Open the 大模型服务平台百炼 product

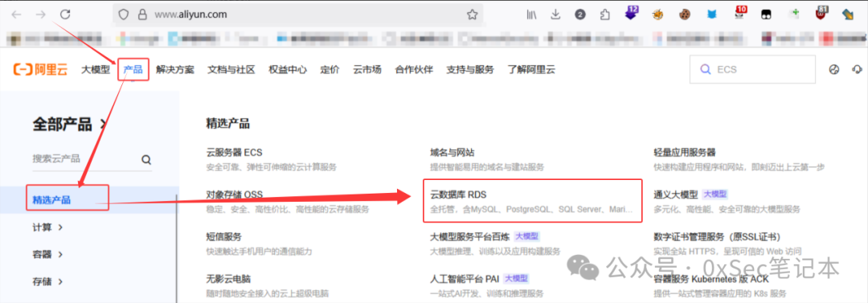(x=469, y=236)
